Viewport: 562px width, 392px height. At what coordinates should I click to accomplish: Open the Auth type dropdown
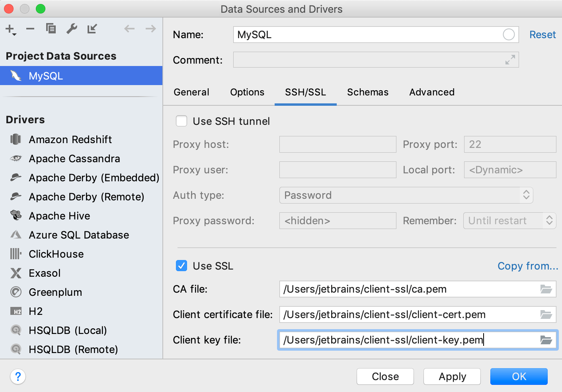(406, 195)
